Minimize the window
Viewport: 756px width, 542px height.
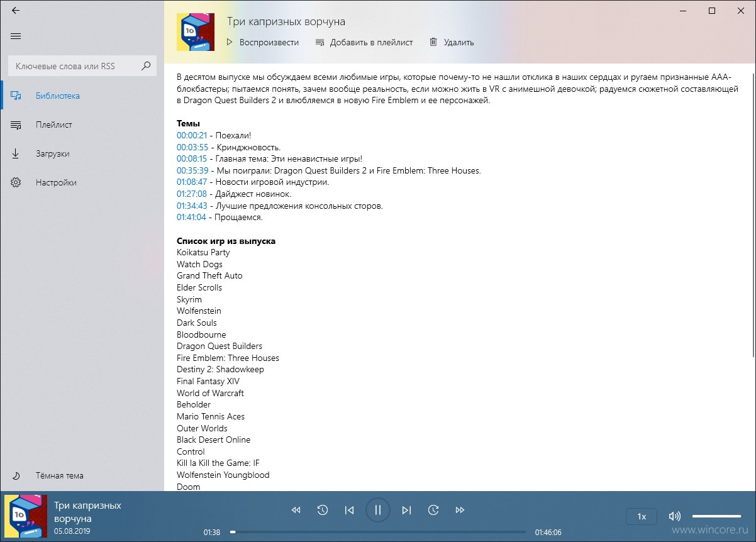[683, 10]
